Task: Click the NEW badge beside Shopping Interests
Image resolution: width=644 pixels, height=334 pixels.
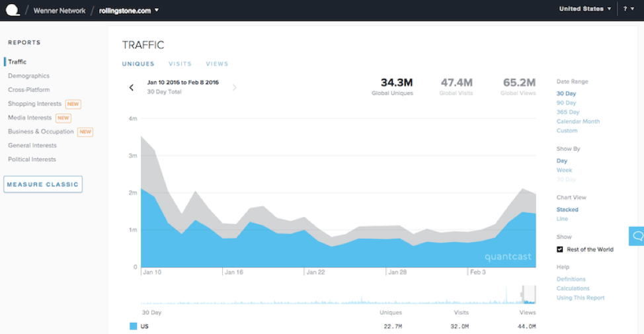Action: click(73, 104)
